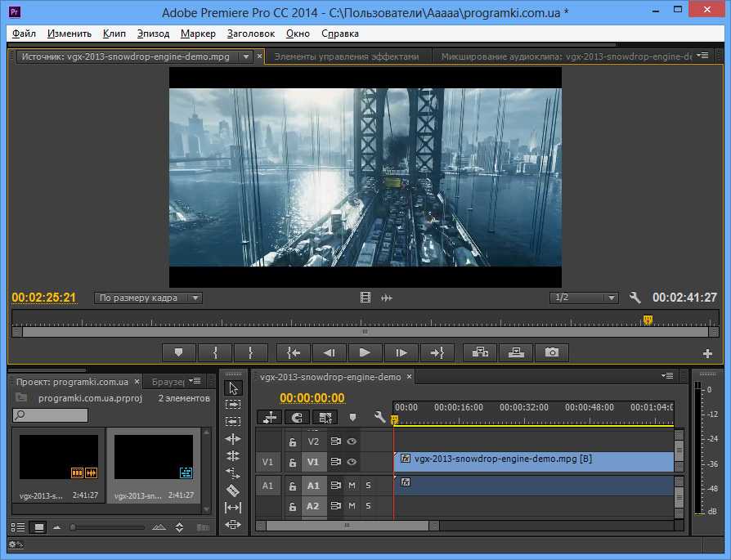The width and height of the screenshot is (731, 560).
Task: Select the Slide tool
Action: click(x=233, y=525)
